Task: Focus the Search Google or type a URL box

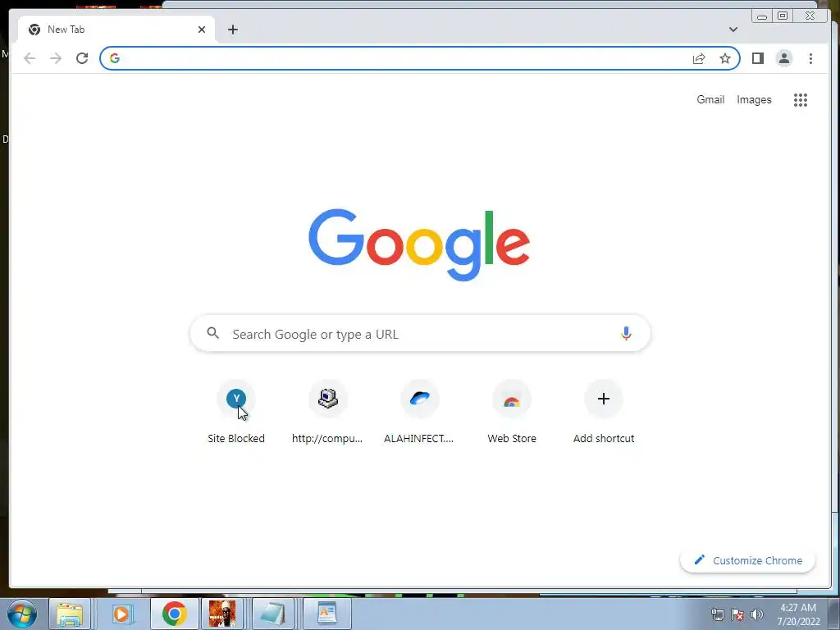Action: [420, 333]
